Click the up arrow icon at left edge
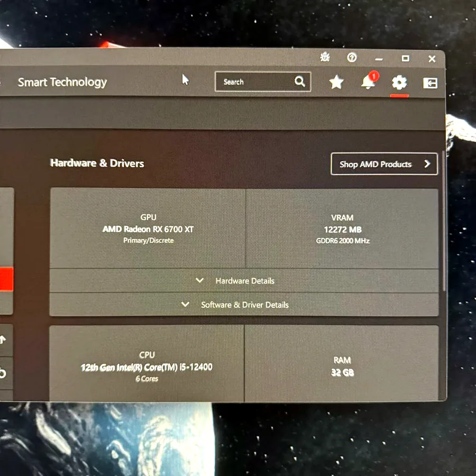Image resolution: width=476 pixels, height=476 pixels. (x=3, y=340)
